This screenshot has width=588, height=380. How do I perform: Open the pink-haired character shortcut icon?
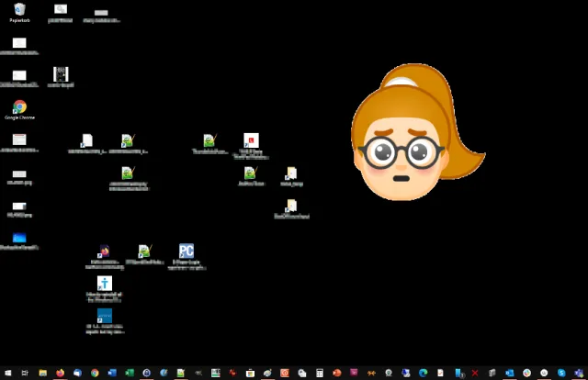tap(105, 251)
